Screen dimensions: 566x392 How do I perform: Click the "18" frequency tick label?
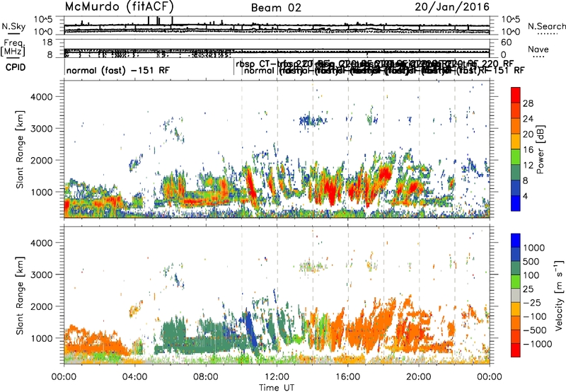47,42
